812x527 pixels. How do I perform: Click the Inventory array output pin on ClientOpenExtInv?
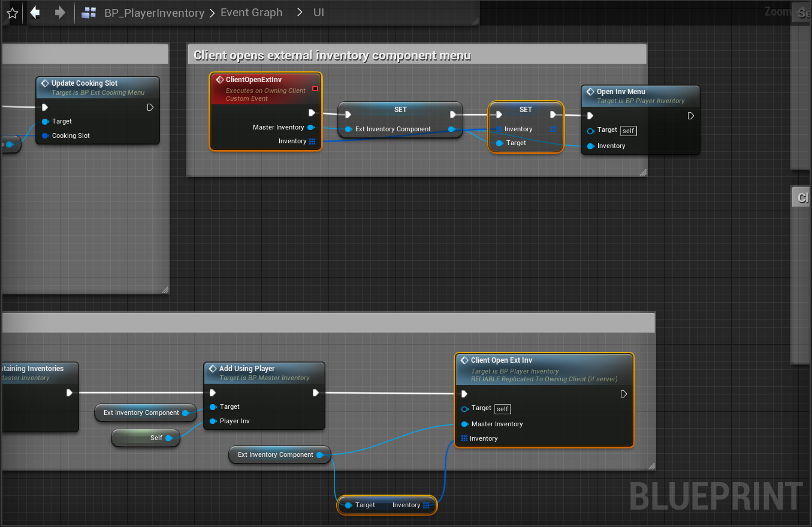(x=312, y=141)
